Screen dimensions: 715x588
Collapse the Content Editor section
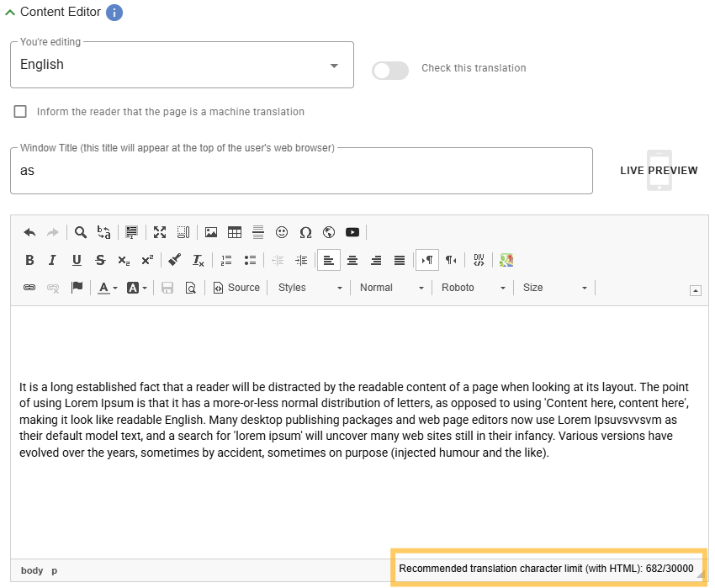(x=10, y=13)
